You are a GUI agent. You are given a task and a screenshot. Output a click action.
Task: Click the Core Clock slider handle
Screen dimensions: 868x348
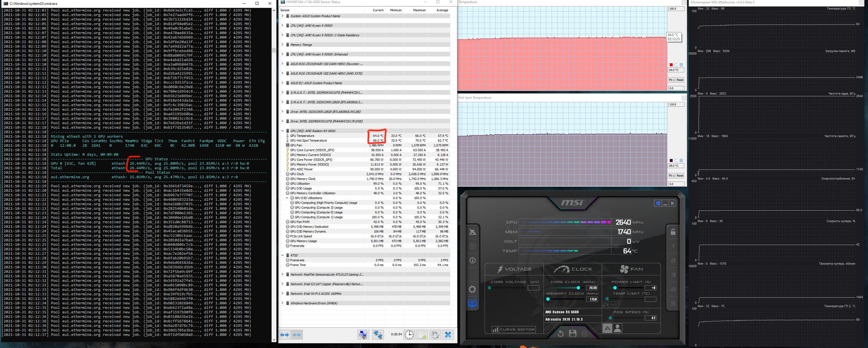578,288
